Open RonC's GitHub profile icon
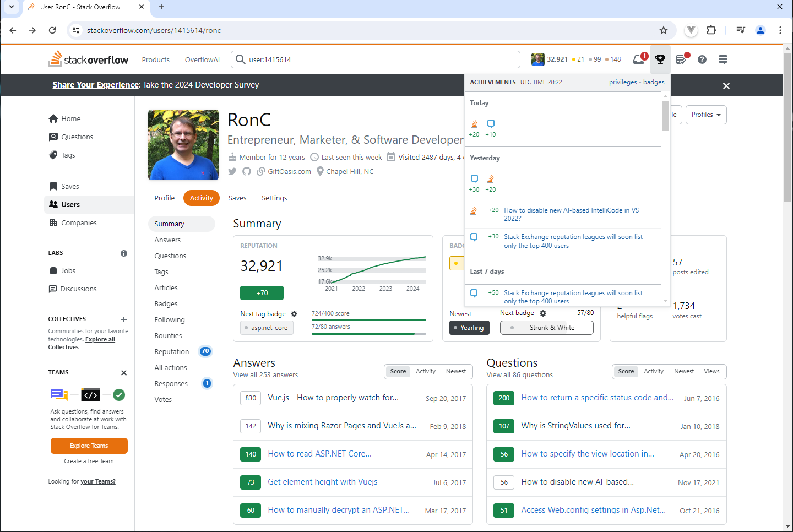 pos(247,171)
